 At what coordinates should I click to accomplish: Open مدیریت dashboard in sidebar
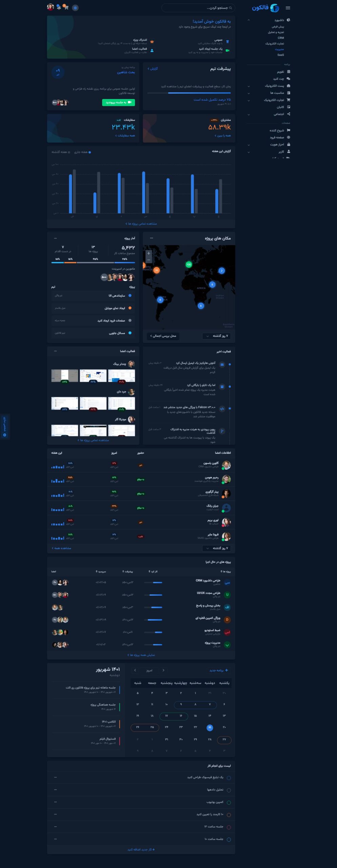279,49
